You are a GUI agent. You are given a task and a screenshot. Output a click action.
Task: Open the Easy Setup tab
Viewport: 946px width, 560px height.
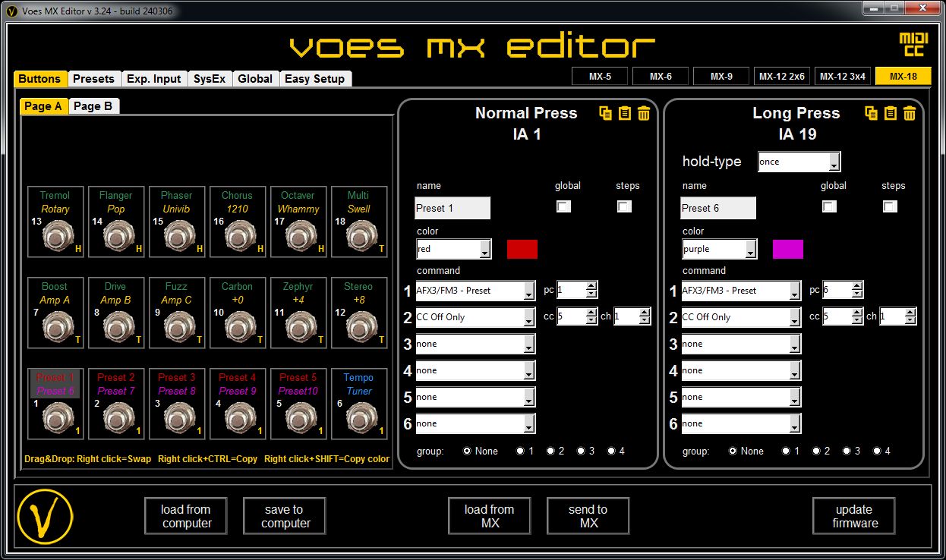316,78
